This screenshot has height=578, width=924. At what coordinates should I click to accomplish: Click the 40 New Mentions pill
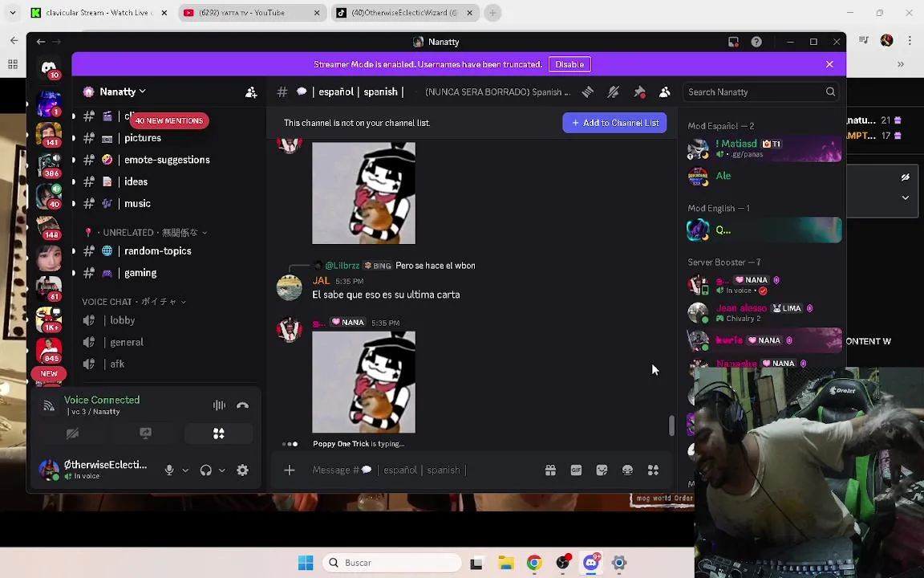169,120
